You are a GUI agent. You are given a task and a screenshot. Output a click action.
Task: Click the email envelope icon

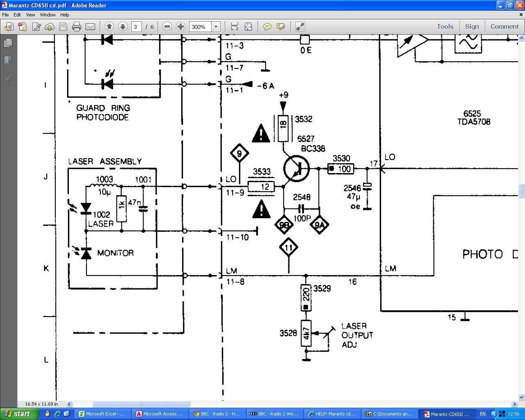90,27
